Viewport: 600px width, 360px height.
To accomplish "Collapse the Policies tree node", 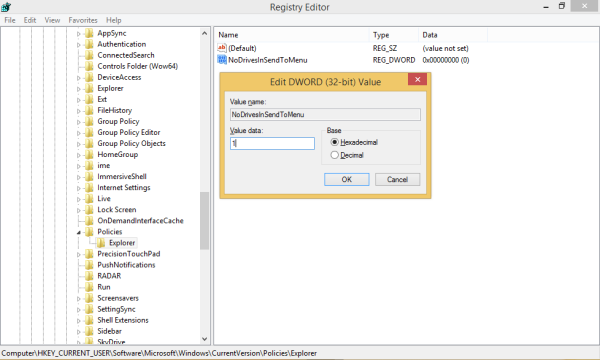I will tap(78, 232).
